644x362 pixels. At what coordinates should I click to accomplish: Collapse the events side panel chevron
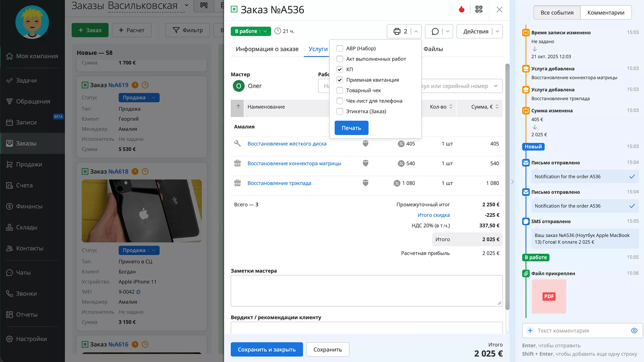[x=512, y=182]
